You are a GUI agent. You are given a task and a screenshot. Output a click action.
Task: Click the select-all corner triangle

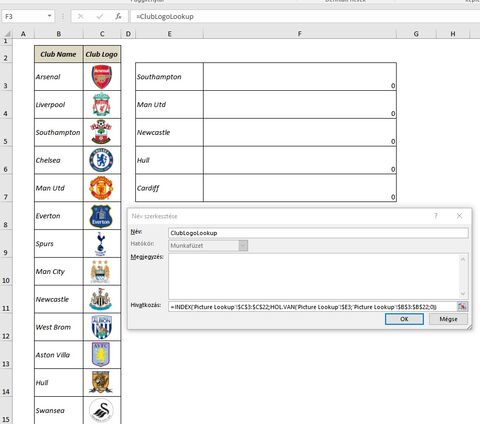point(7,34)
